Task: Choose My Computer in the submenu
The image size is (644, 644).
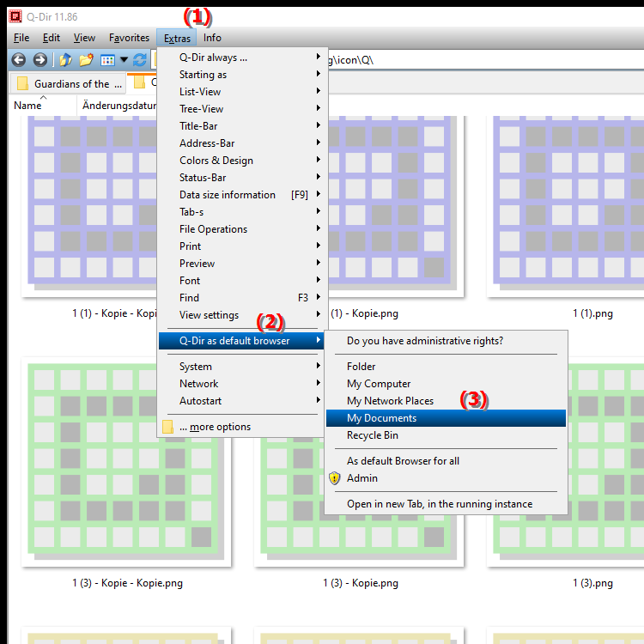Action: 446,384
